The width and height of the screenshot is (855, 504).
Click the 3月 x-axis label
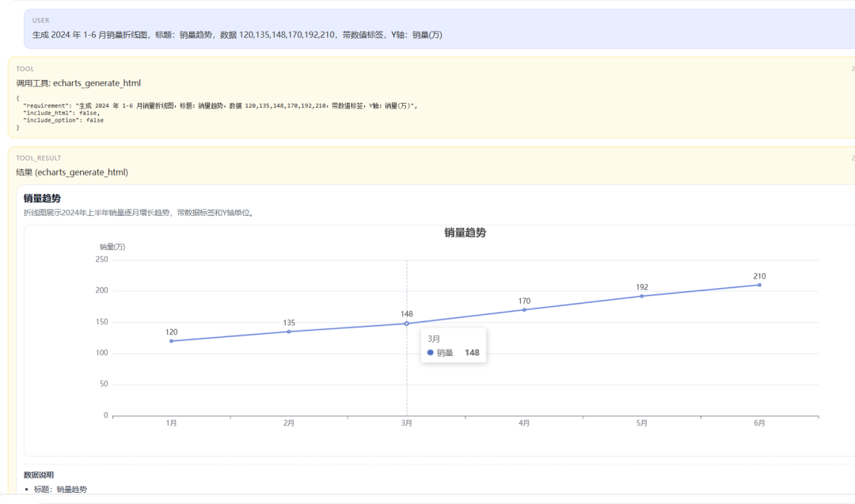tap(406, 423)
